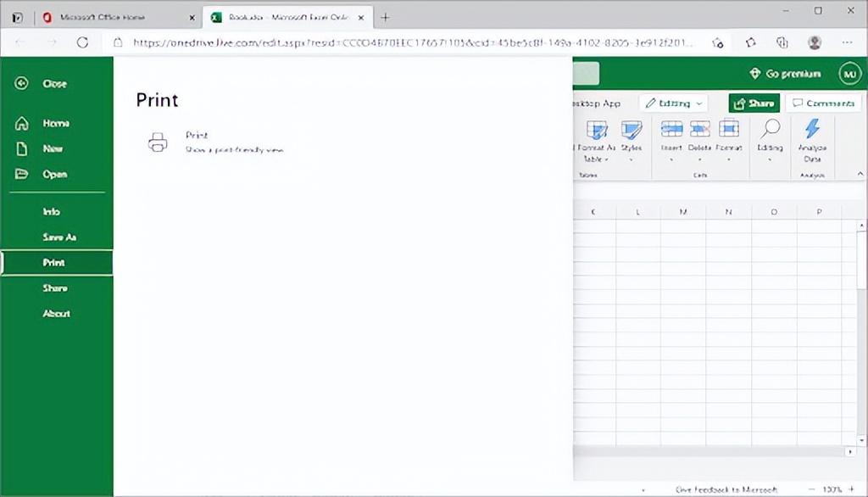Expand the Editing mode dropdown
This screenshot has height=497, width=868.
point(674,103)
